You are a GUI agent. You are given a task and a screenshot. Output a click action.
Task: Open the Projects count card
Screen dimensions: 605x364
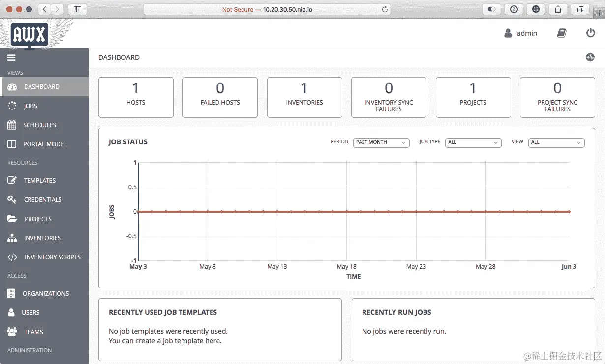[473, 98]
